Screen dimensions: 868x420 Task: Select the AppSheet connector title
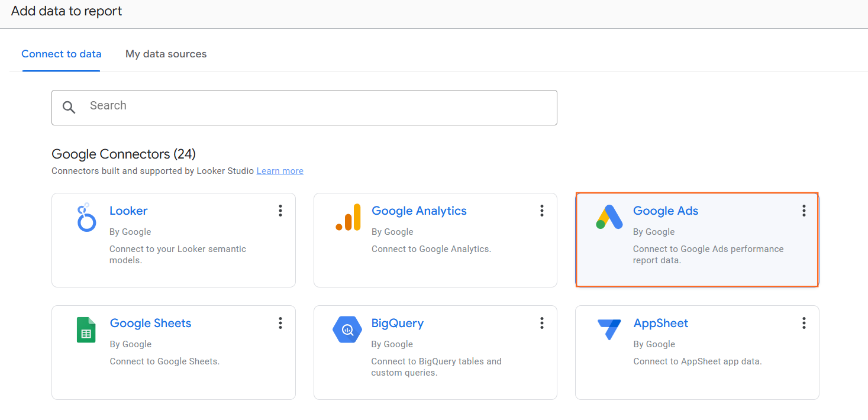[661, 323]
